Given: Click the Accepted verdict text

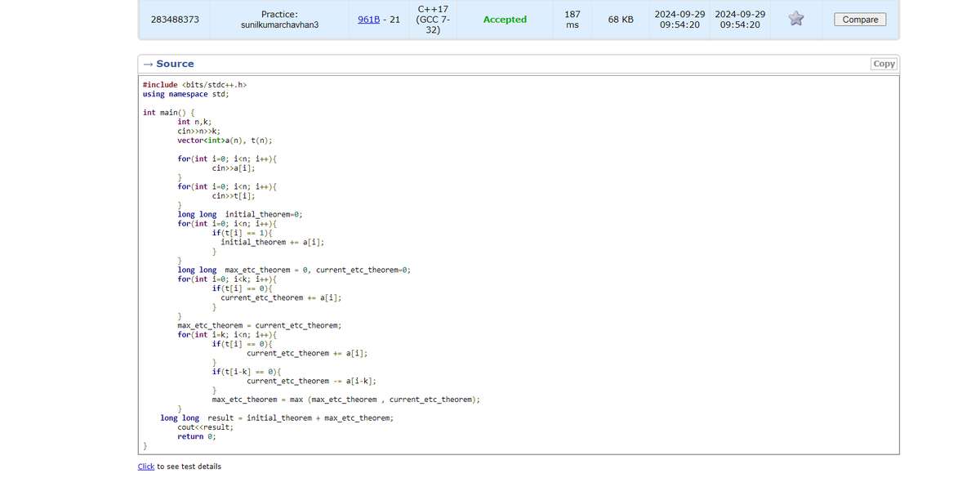Looking at the screenshot, I should (505, 20).
